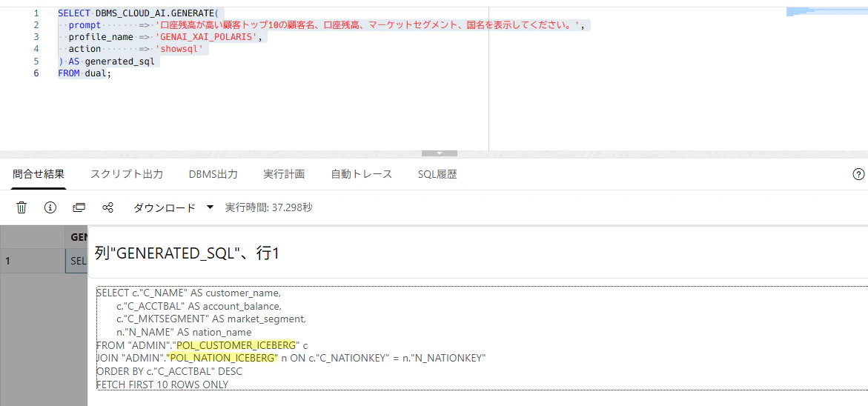Open the query info circle icon
868x406 pixels.
coord(50,208)
